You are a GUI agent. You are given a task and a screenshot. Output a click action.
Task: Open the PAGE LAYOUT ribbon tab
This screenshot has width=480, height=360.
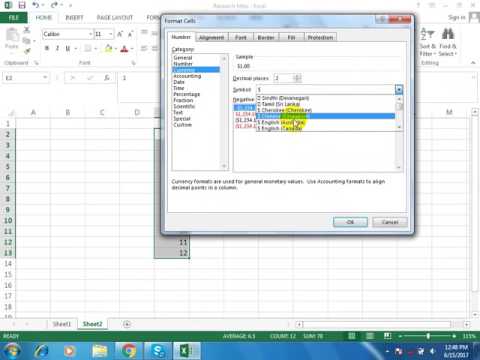pyautogui.click(x=115, y=17)
